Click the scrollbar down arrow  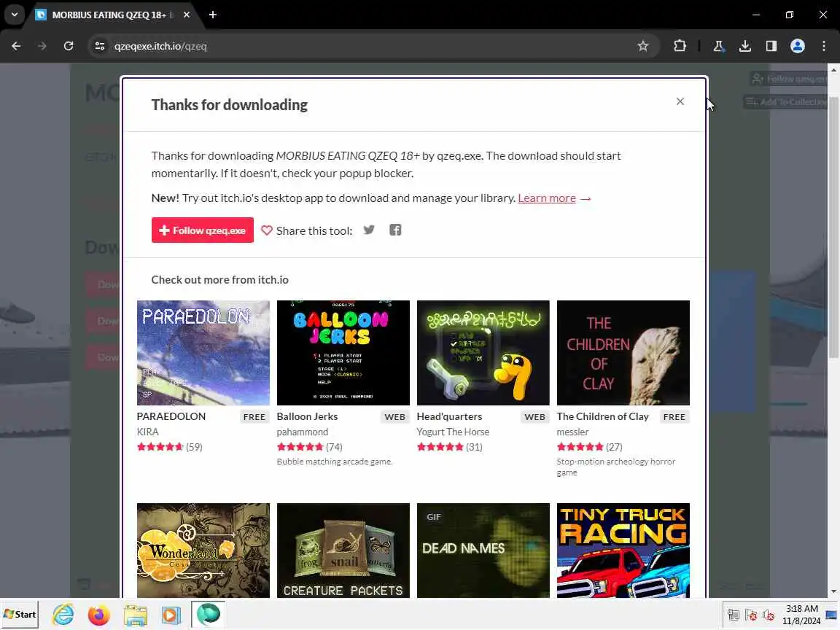tap(833, 591)
